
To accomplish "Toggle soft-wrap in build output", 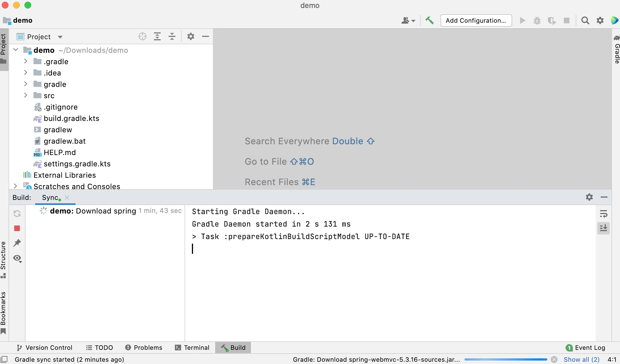I will [604, 214].
